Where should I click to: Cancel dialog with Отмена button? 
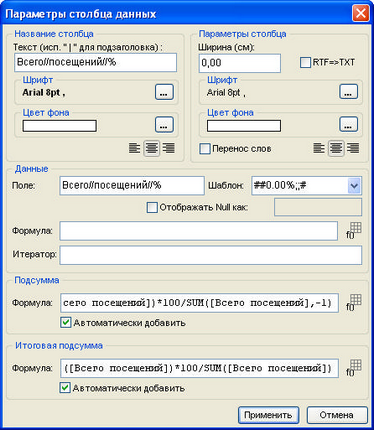[x=337, y=415]
